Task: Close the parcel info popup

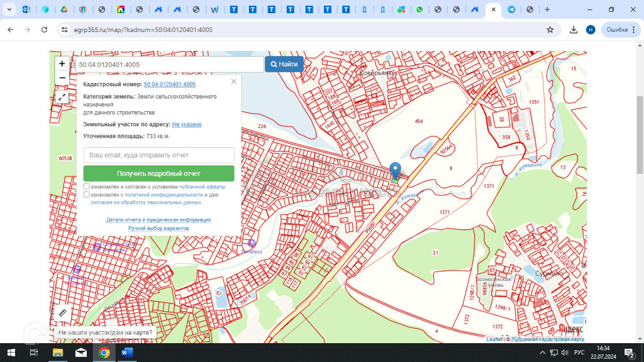Action: pos(234,81)
